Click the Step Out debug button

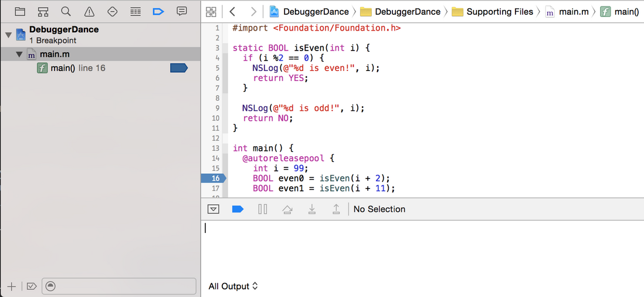[336, 209]
